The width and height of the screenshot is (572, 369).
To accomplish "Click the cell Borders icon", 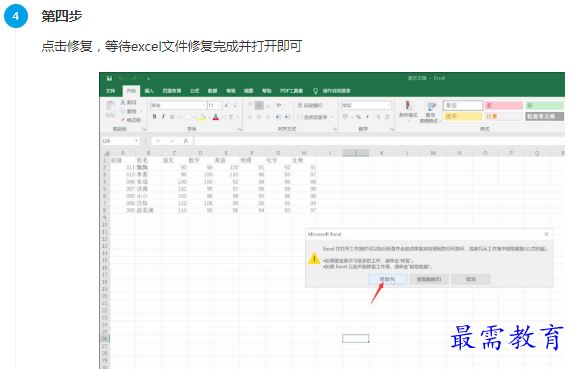I will tap(187, 117).
